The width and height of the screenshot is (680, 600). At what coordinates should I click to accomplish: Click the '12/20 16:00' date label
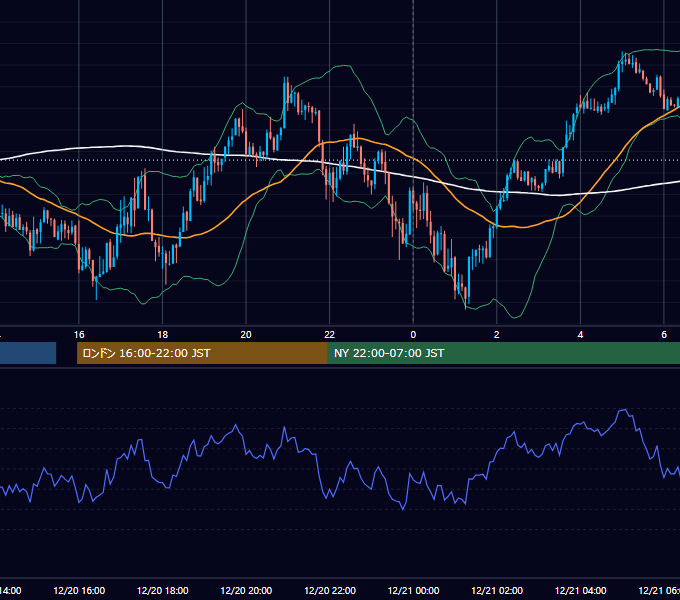coord(79,590)
